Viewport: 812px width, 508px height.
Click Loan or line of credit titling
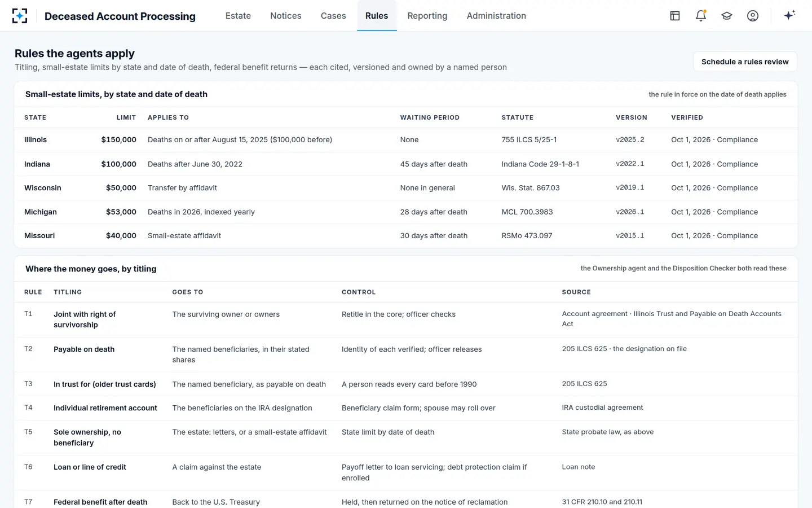point(90,467)
